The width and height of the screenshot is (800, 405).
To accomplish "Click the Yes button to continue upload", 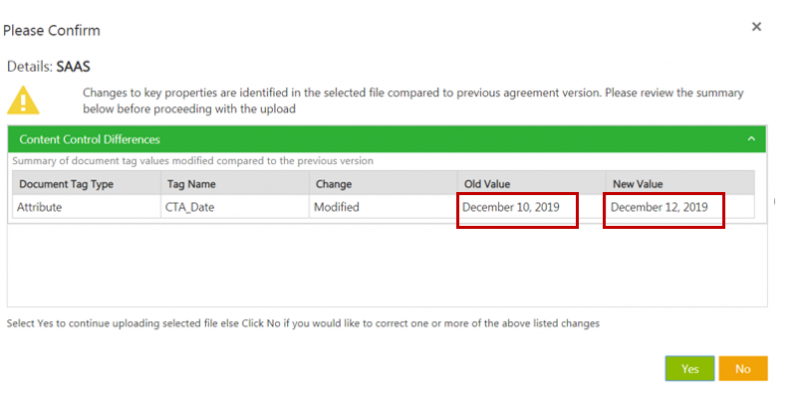I will (x=689, y=369).
